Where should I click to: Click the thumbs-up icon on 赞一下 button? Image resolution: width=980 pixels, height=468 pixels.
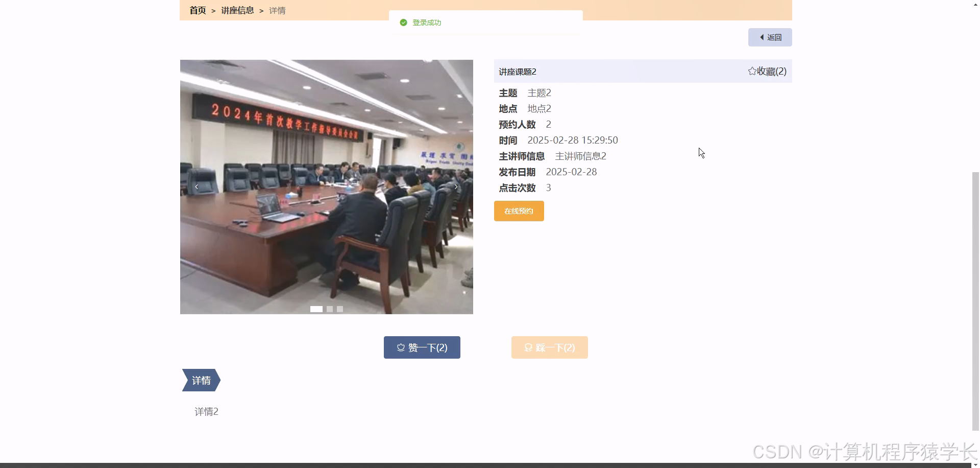coord(401,347)
